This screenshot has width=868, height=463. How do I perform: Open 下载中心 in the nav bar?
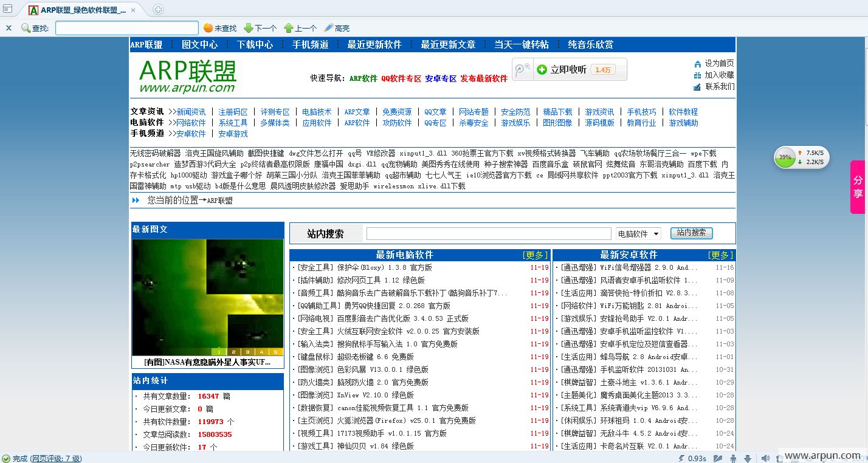pos(255,44)
